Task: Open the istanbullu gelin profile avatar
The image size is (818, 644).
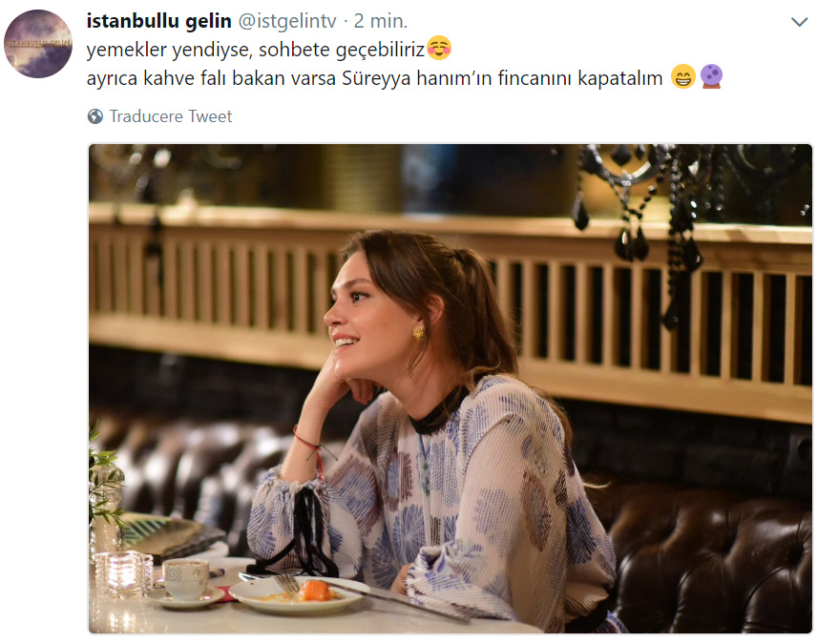Action: click(x=38, y=44)
